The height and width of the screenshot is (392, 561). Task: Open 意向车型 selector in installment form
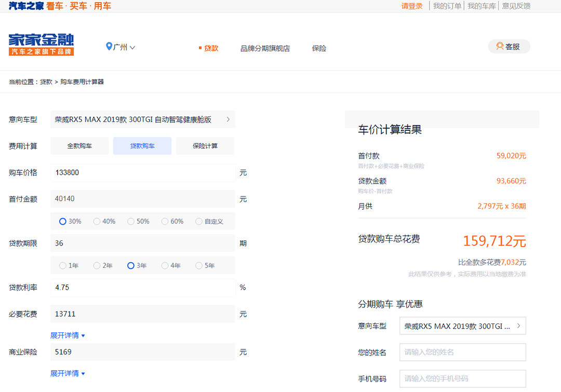pyautogui.click(x=462, y=326)
